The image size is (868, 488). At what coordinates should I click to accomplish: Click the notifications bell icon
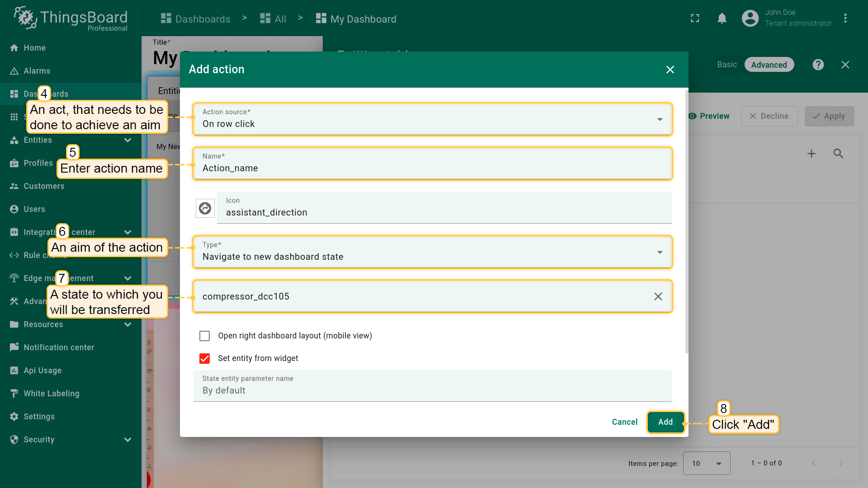722,19
